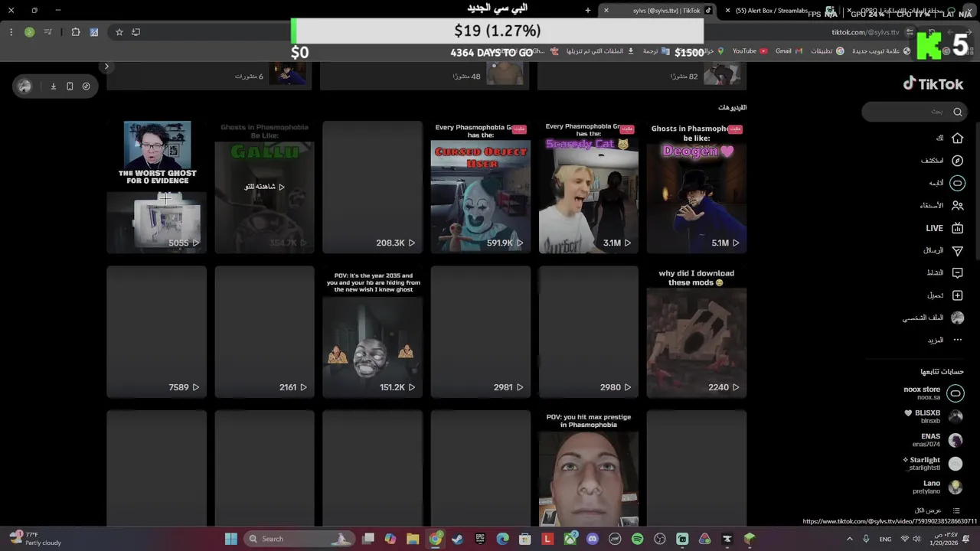Click the phone icon in floating toolbar
980x551 pixels.
(70, 86)
